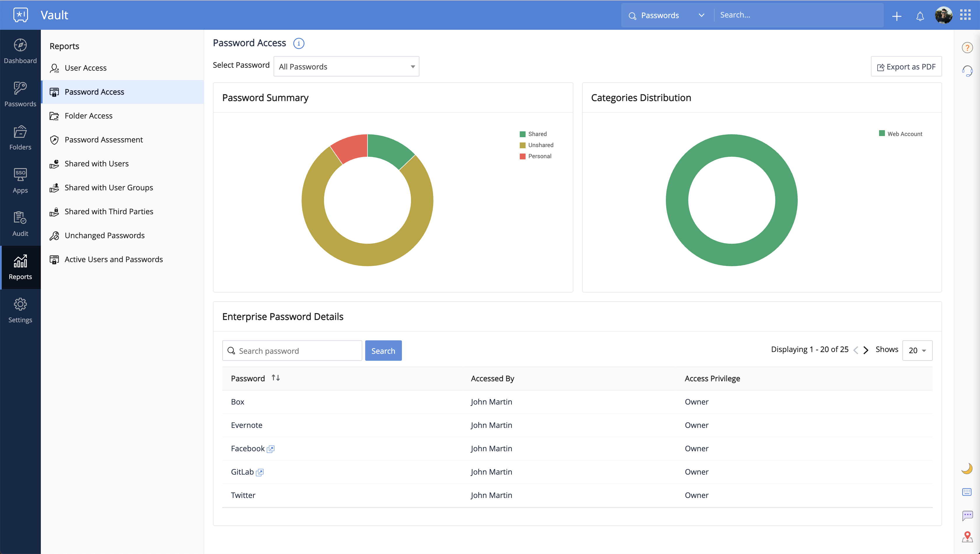The image size is (980, 554).
Task: Toggle night mode moon icon
Action: (x=967, y=468)
